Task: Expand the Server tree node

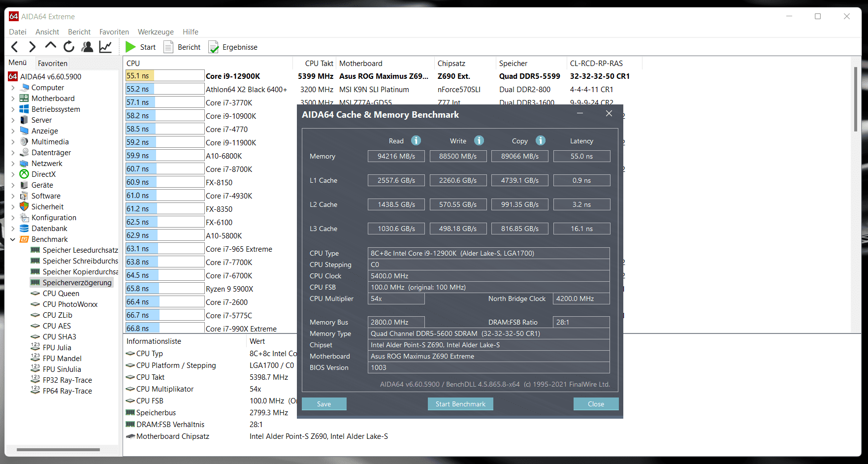Action: (13, 120)
